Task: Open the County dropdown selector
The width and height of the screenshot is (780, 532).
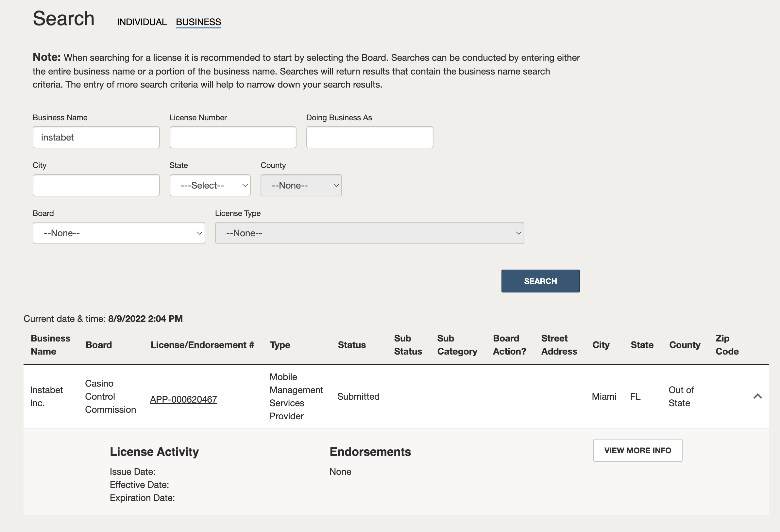Action: click(x=301, y=185)
